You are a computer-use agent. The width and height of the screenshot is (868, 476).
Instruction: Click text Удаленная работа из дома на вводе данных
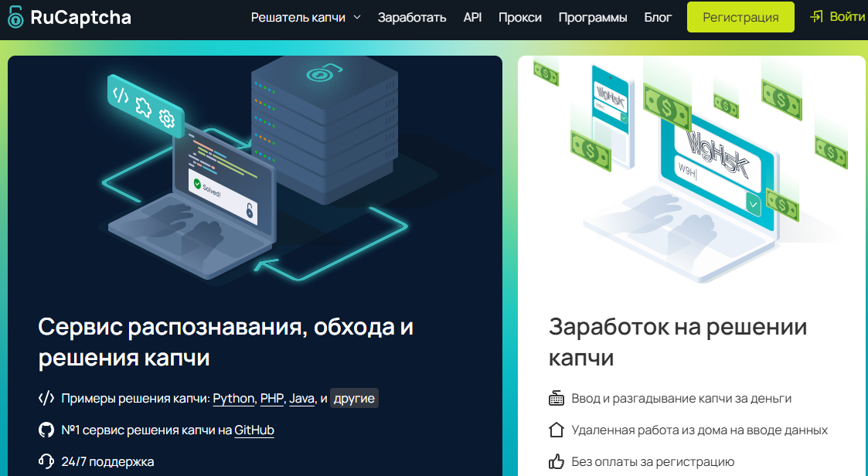[700, 430]
